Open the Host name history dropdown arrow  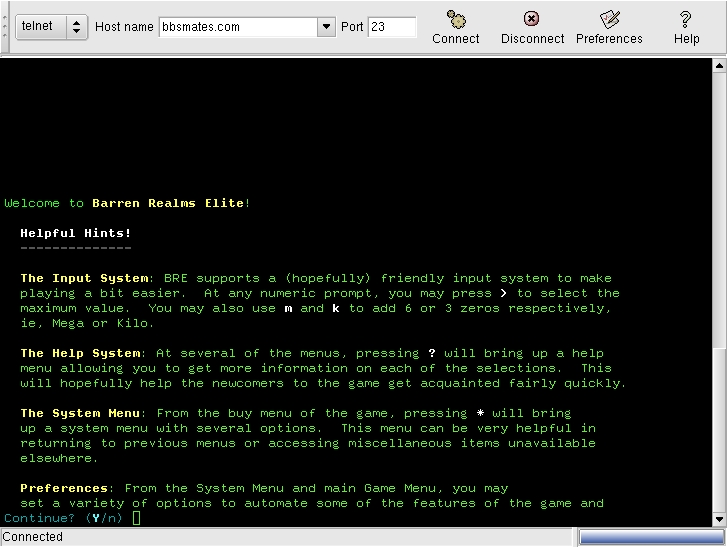coord(326,27)
